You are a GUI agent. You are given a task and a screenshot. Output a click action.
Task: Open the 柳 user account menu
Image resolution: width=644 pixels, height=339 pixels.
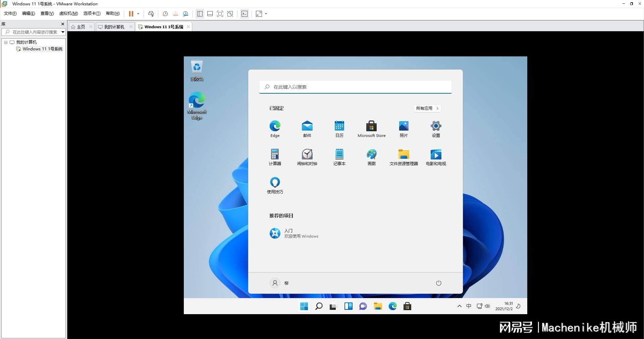click(279, 283)
